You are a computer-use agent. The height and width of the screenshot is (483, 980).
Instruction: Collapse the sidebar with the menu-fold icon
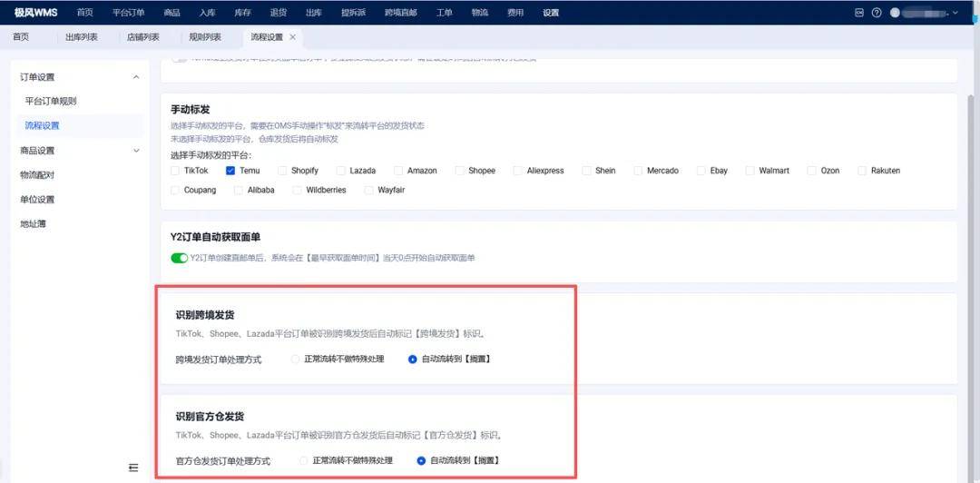pos(133,468)
